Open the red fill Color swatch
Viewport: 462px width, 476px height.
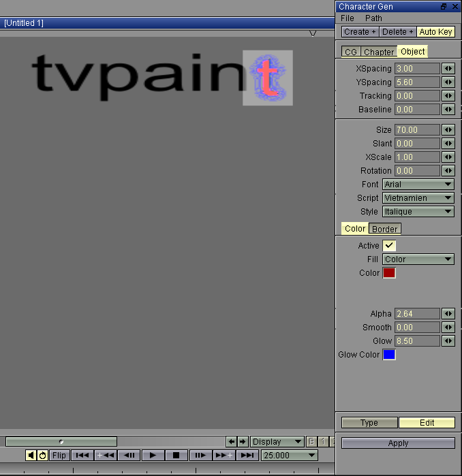point(389,273)
